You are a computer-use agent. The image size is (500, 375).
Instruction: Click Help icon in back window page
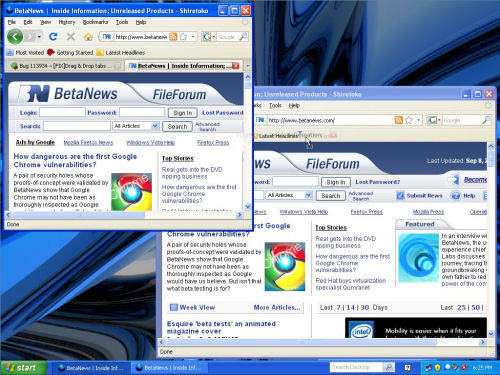click(x=455, y=196)
